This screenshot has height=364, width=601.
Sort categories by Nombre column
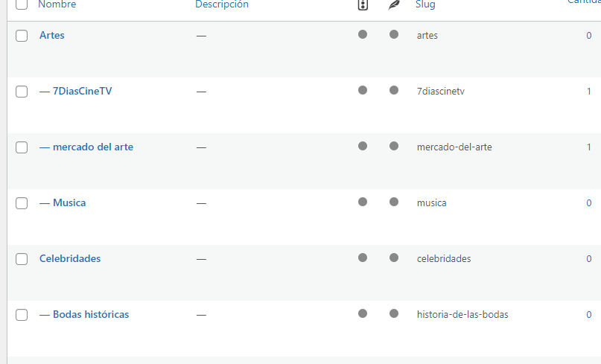pyautogui.click(x=57, y=4)
